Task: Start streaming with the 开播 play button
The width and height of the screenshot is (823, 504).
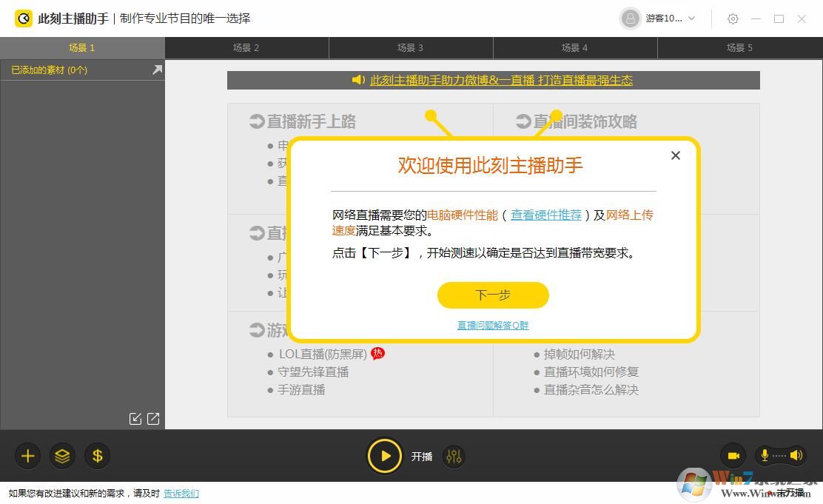Action: click(385, 456)
